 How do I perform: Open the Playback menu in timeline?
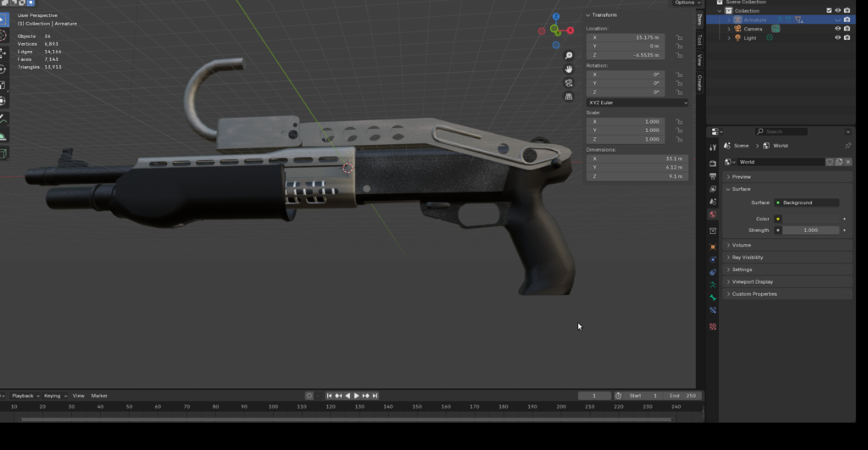coord(25,396)
